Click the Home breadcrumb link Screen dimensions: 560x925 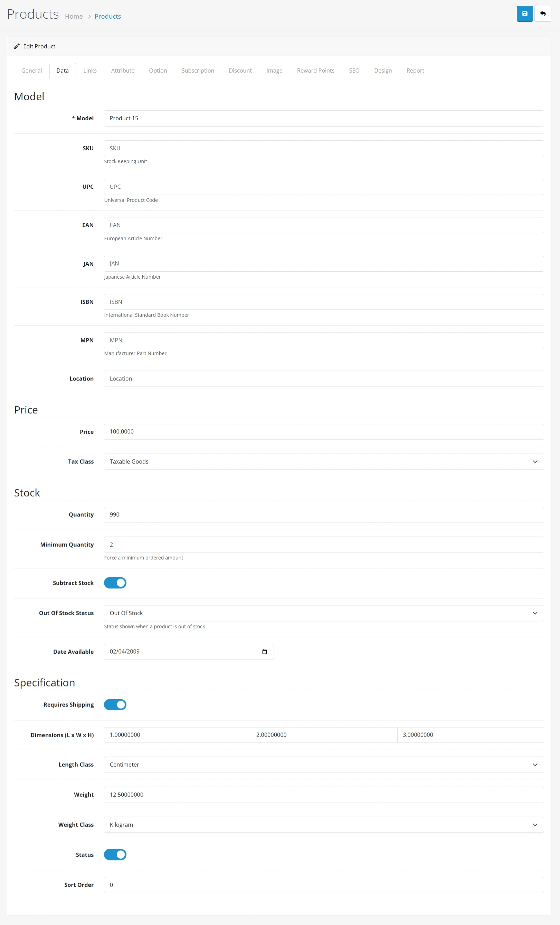(74, 17)
